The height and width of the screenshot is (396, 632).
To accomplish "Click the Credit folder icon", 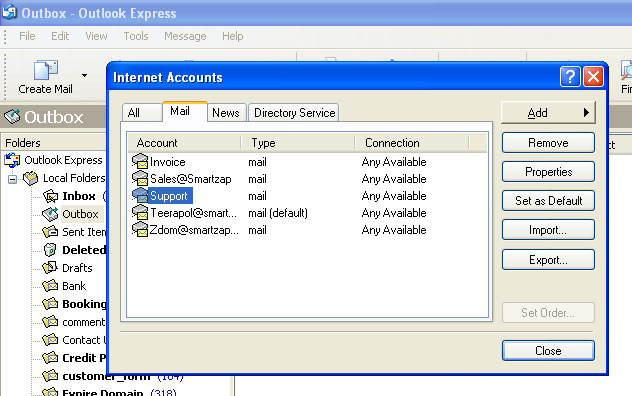I will coord(50,358).
